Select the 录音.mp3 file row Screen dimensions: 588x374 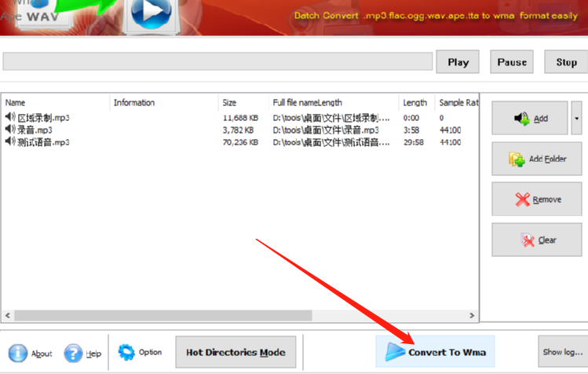[x=240, y=130]
